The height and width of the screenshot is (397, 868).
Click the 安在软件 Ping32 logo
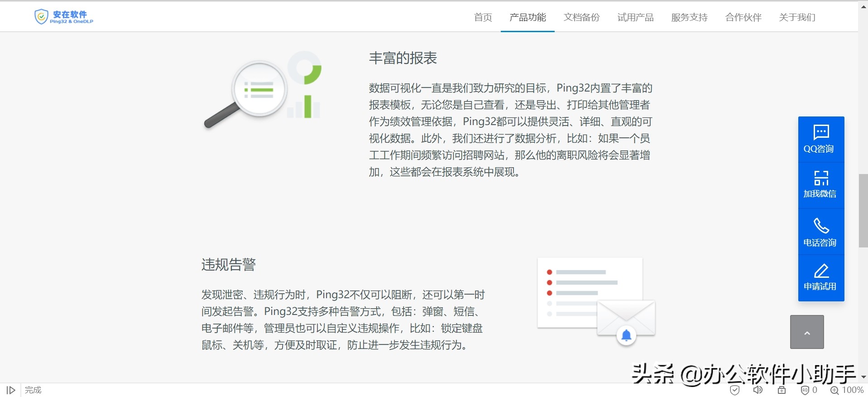tap(64, 17)
